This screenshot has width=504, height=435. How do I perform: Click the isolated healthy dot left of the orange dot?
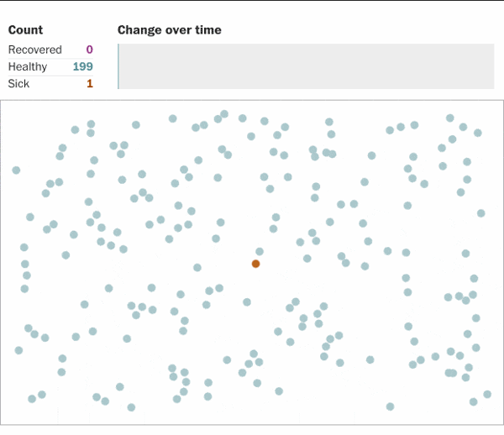(197, 268)
